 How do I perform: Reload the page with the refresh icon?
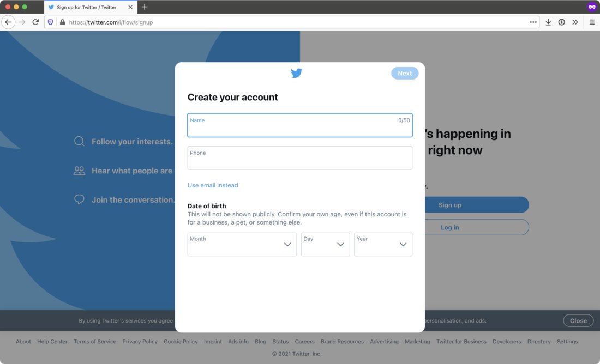(x=35, y=22)
